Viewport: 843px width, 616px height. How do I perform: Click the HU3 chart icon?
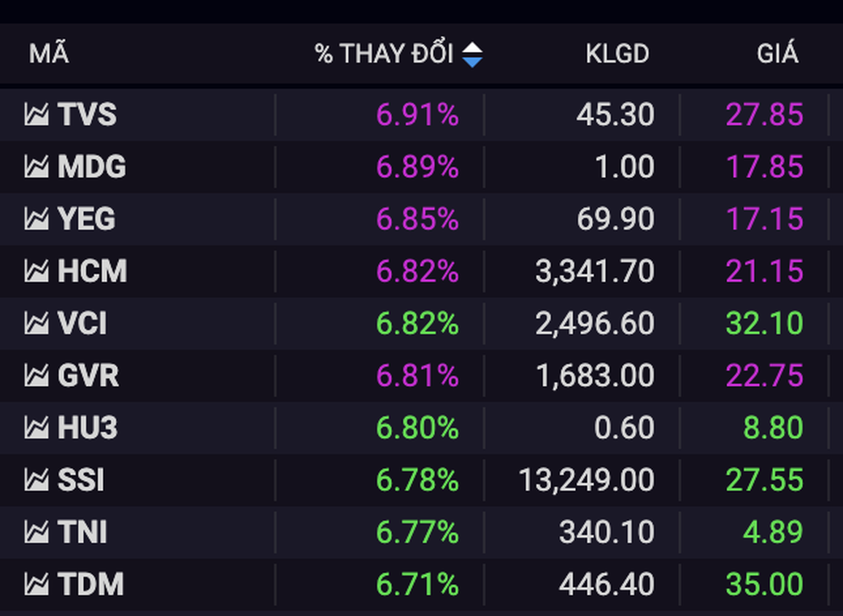click(36, 428)
